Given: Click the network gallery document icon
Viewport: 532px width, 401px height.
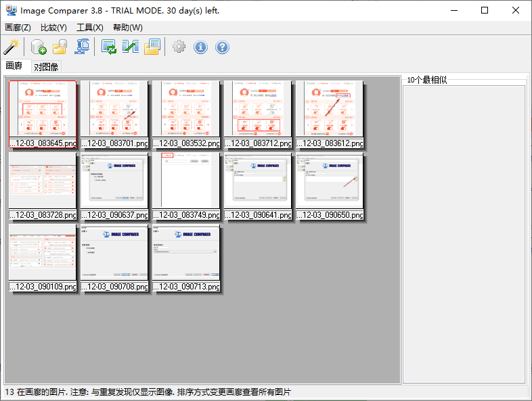Looking at the screenshot, I should (82, 47).
